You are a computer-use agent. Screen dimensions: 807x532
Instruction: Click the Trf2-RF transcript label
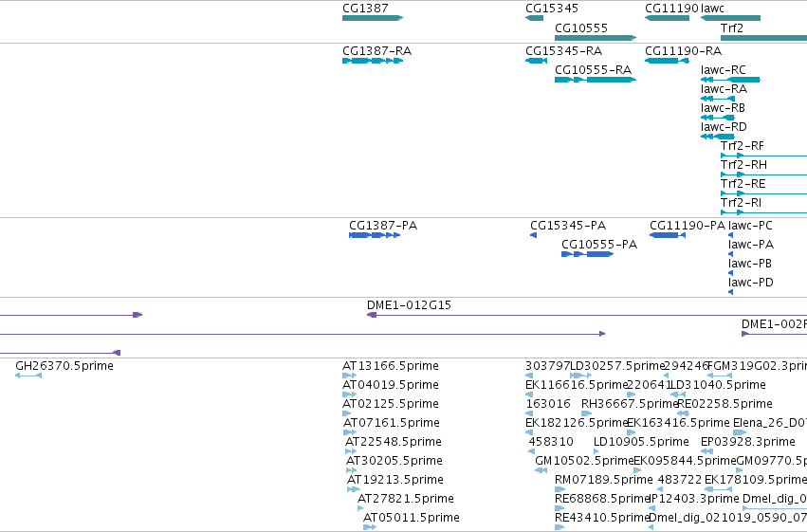pyautogui.click(x=743, y=146)
